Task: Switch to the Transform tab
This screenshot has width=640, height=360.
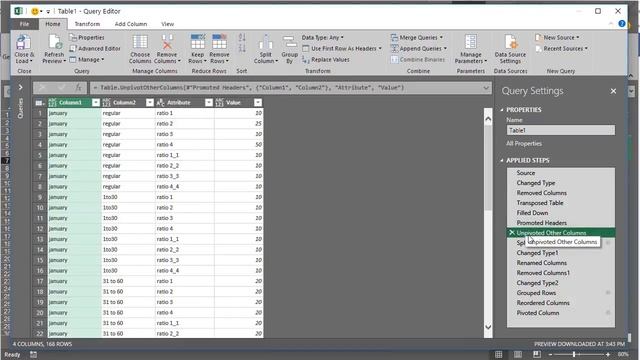Action: 87,24
